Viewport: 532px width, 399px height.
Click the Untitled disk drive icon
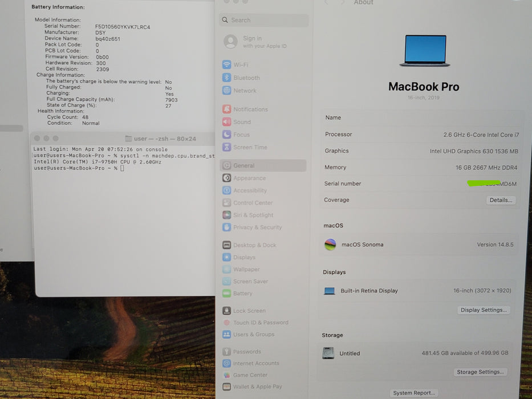[328, 353]
